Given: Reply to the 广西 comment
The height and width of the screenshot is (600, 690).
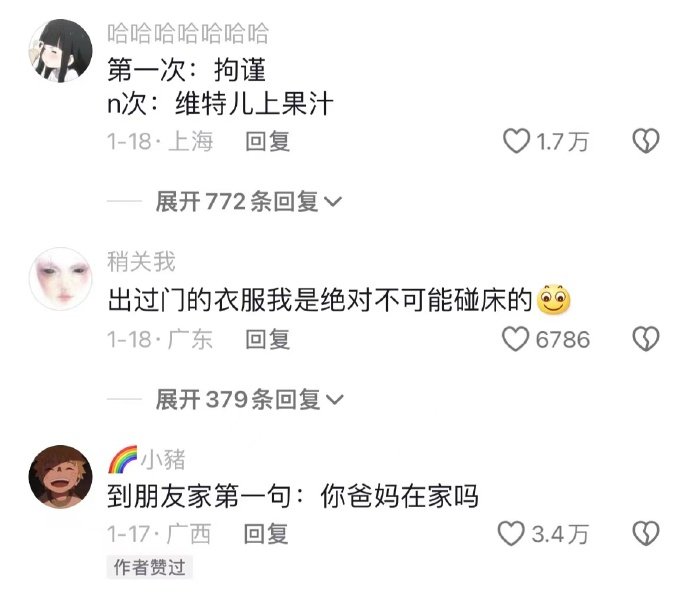Looking at the screenshot, I should (x=266, y=534).
